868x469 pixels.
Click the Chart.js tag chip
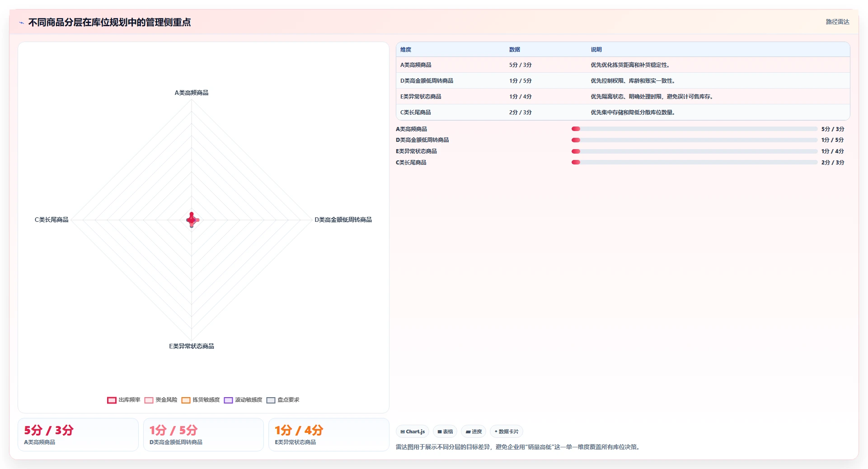pos(413,431)
